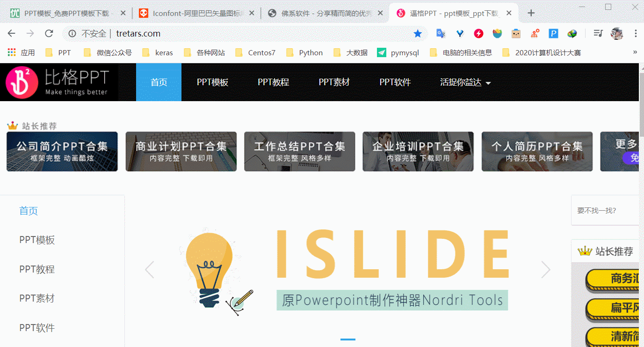Open the orange sitemap extension icon
The image size is (644, 347).
pos(535,33)
